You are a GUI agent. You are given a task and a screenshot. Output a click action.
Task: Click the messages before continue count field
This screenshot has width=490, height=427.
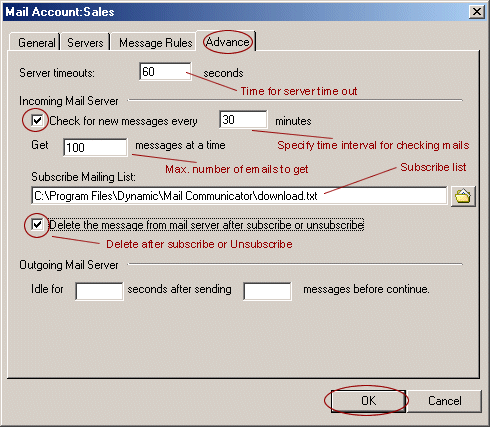pos(268,291)
